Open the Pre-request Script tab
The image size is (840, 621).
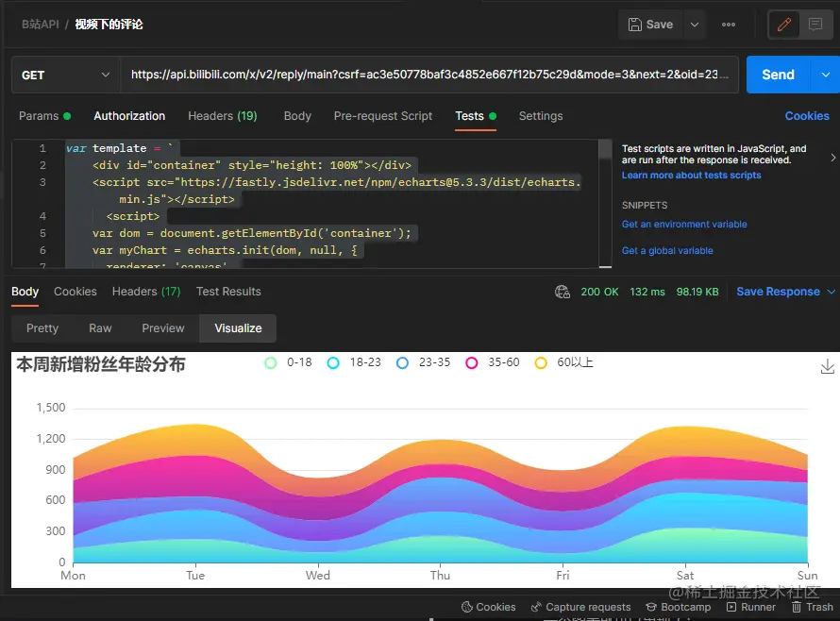pyautogui.click(x=382, y=116)
